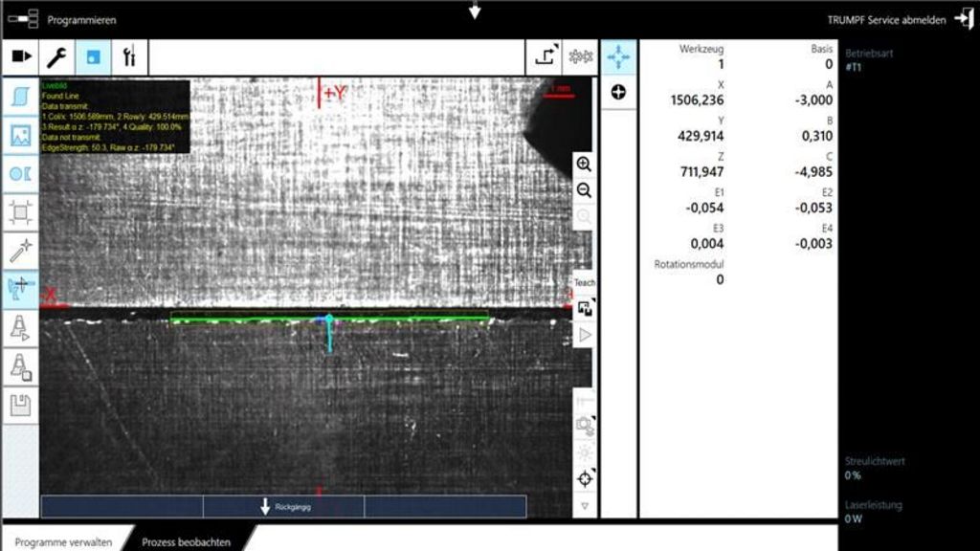Select the magic wand tool
980x551 pixels.
(x=21, y=251)
